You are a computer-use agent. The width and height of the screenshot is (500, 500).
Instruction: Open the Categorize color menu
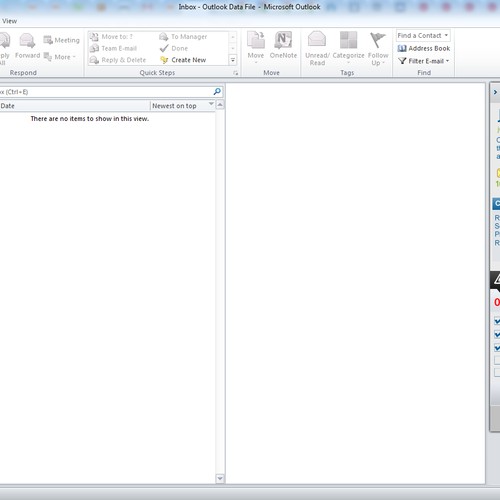click(x=348, y=48)
